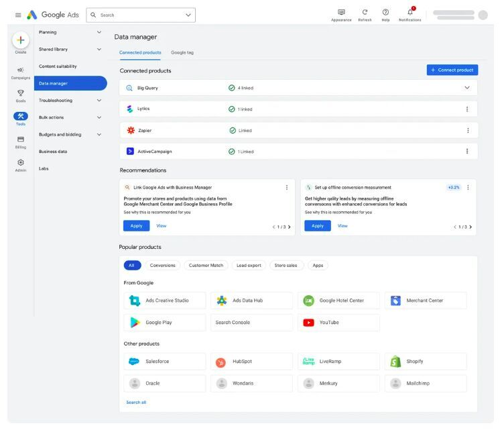Click the account avatar circle
Viewport: 504px width, 434px height.
483,15
